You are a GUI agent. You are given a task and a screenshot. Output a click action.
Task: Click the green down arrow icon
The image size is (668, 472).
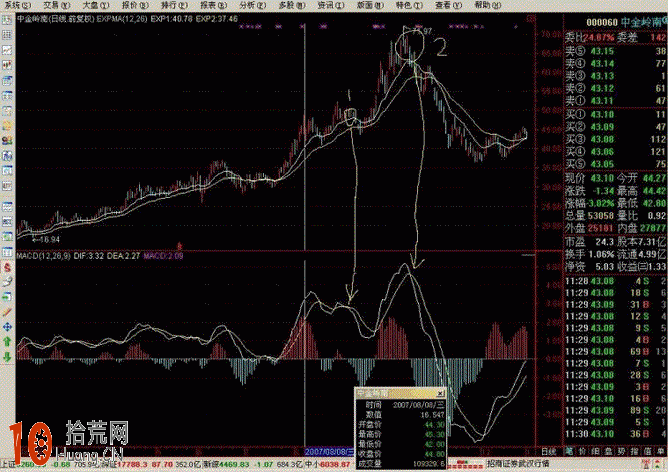[x=7, y=357]
